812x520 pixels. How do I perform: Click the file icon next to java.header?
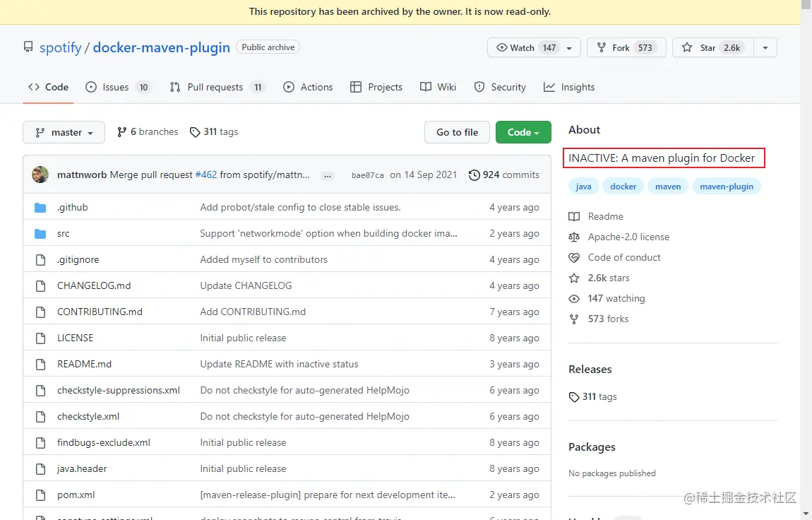pyautogui.click(x=40, y=468)
